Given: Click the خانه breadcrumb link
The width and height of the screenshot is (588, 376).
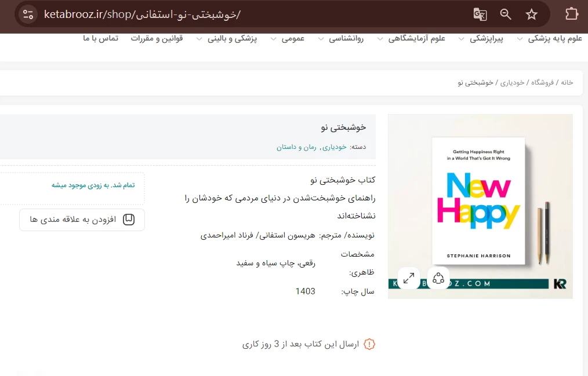Looking at the screenshot, I should pos(567,82).
